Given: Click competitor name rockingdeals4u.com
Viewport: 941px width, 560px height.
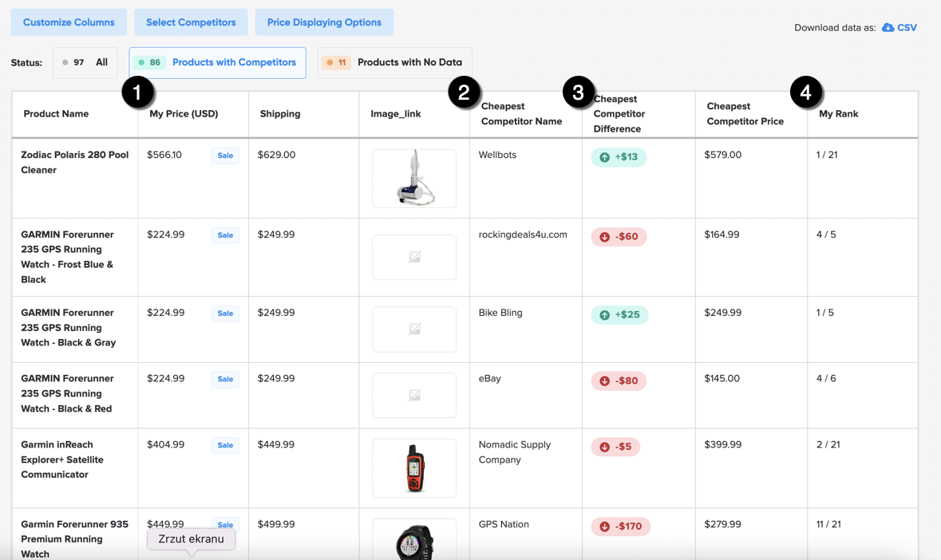Looking at the screenshot, I should (523, 235).
